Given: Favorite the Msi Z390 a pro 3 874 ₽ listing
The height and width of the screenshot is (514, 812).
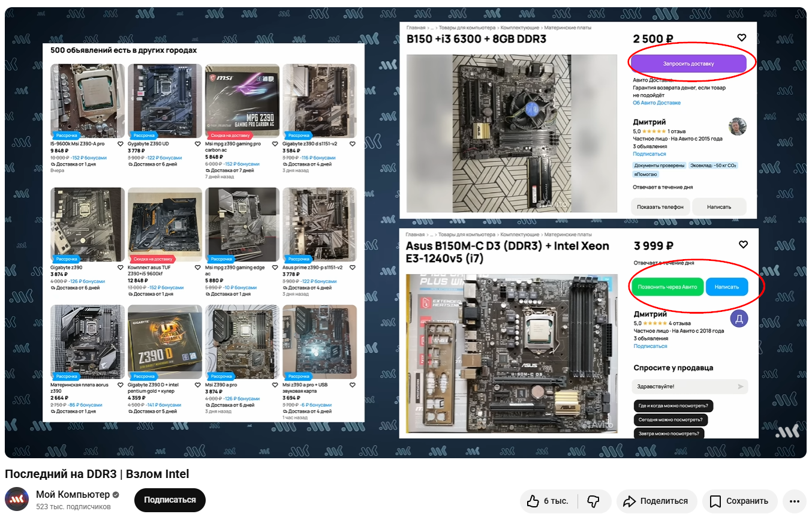Looking at the screenshot, I should pyautogui.click(x=275, y=385).
